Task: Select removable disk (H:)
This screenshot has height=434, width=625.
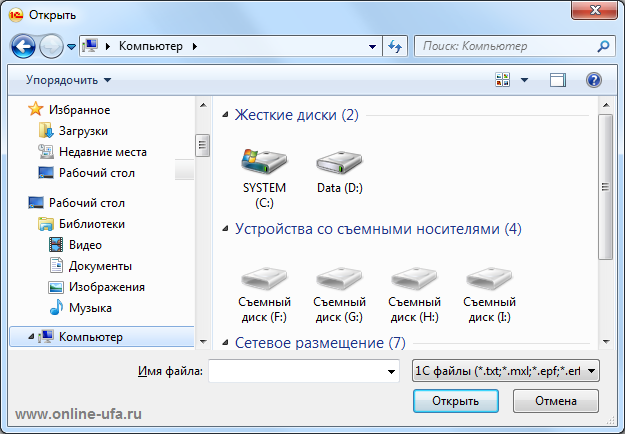Action: pyautogui.click(x=415, y=295)
